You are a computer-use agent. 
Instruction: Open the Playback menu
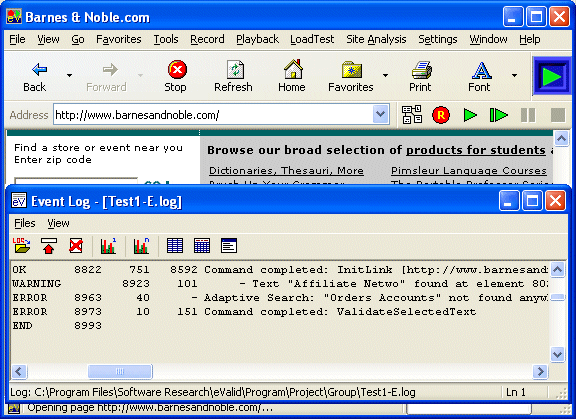[258, 39]
